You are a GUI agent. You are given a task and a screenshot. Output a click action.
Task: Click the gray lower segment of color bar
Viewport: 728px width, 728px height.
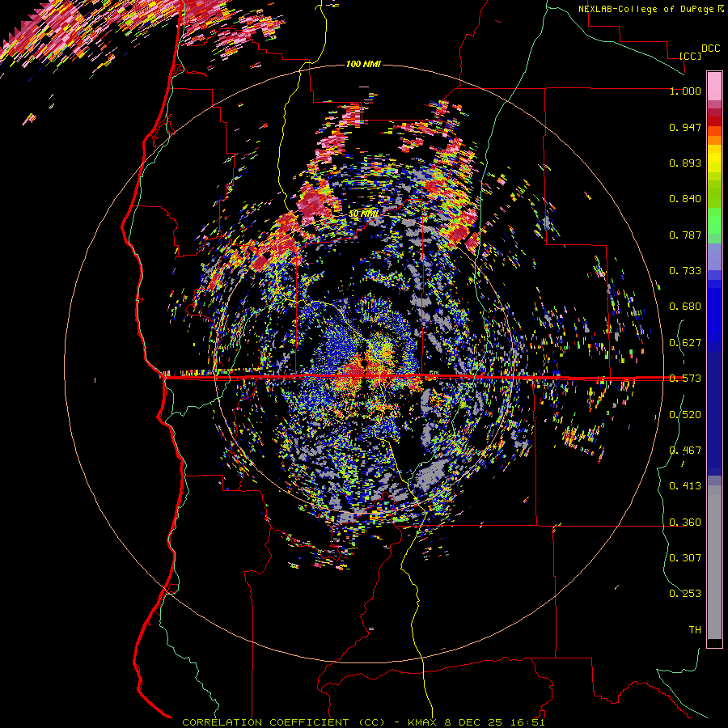[x=714, y=562]
